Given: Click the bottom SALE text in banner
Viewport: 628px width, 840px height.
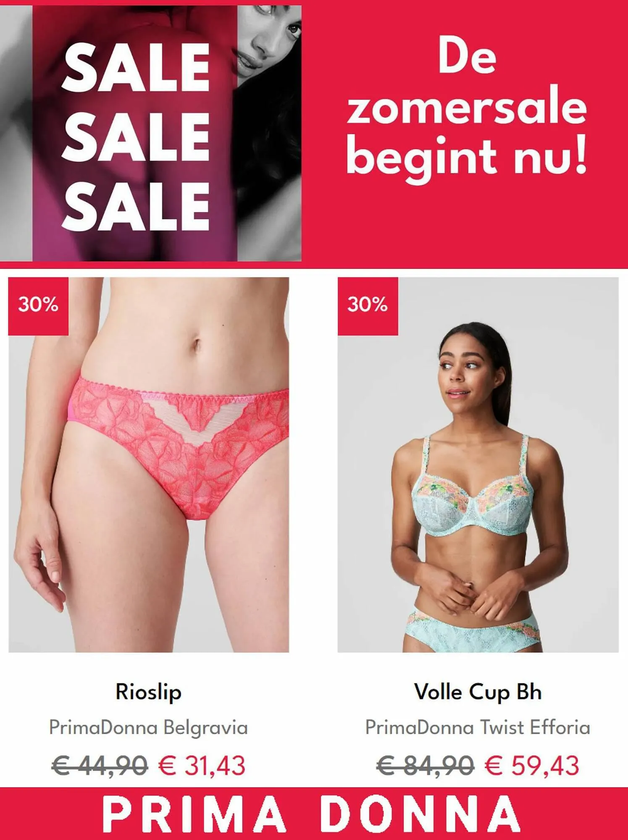Looking at the screenshot, I should tap(136, 207).
